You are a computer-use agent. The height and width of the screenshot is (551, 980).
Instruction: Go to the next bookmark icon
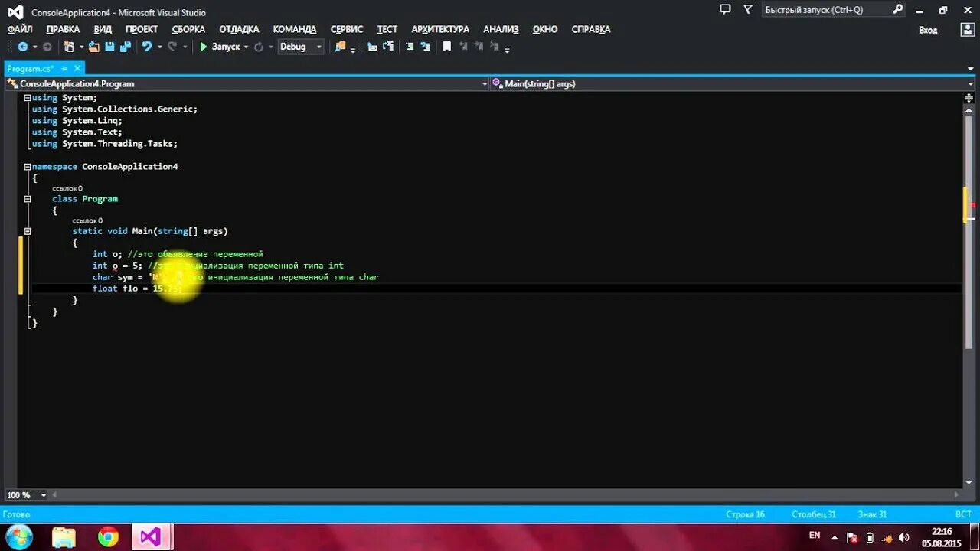479,47
